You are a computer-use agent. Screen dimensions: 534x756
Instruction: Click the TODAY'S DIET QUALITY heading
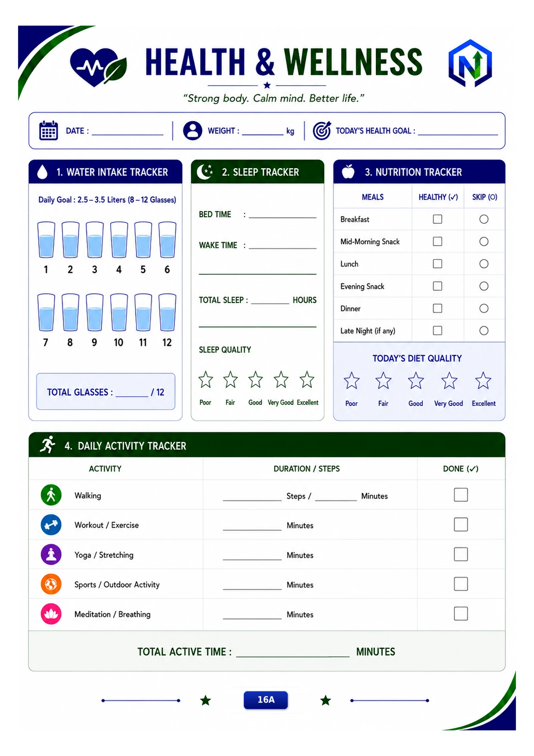click(417, 358)
